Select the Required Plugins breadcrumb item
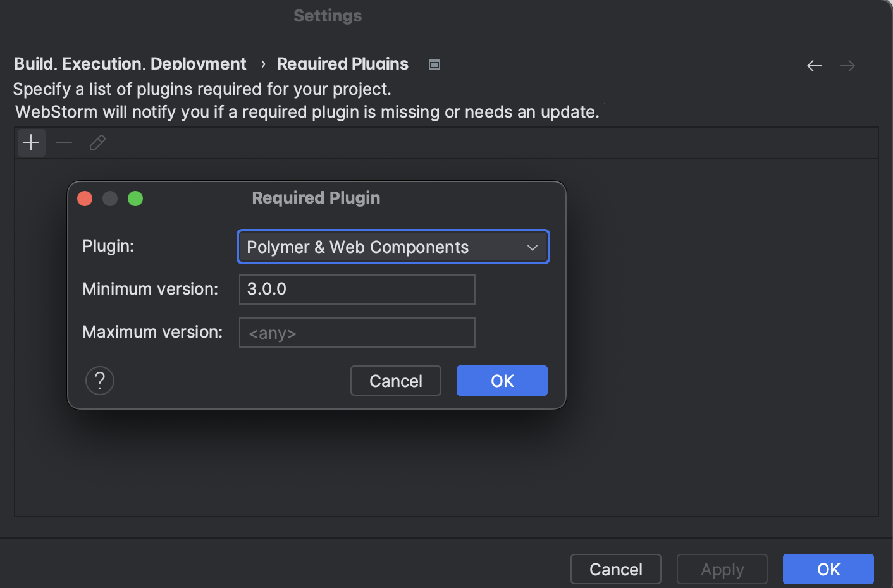Screen dimensions: 893x588 [342, 63]
